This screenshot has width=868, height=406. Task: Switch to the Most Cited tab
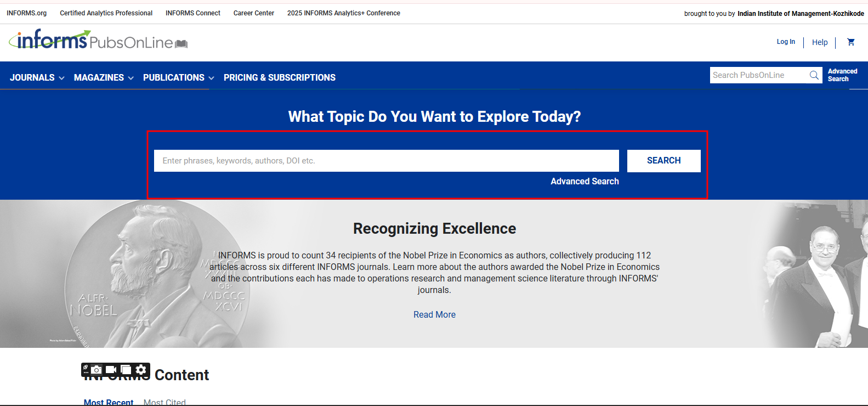(x=164, y=402)
